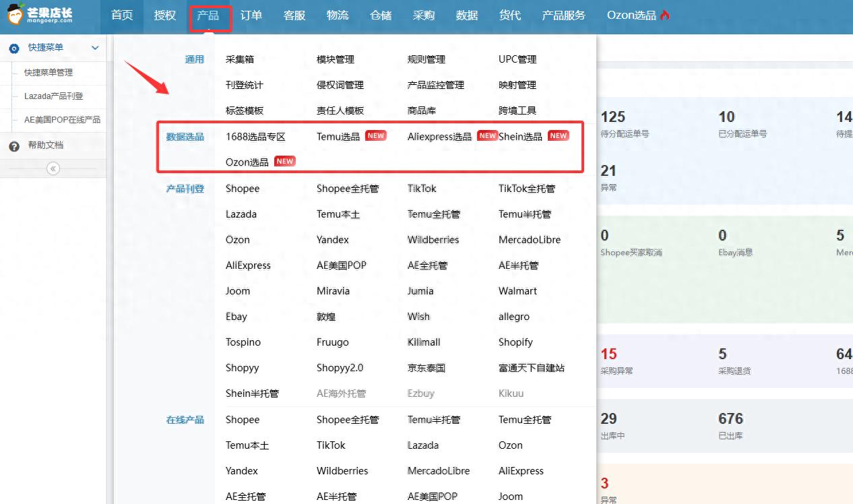The image size is (853, 504).
Task: Collapse the left sidebar with the « button
Action: [53, 169]
